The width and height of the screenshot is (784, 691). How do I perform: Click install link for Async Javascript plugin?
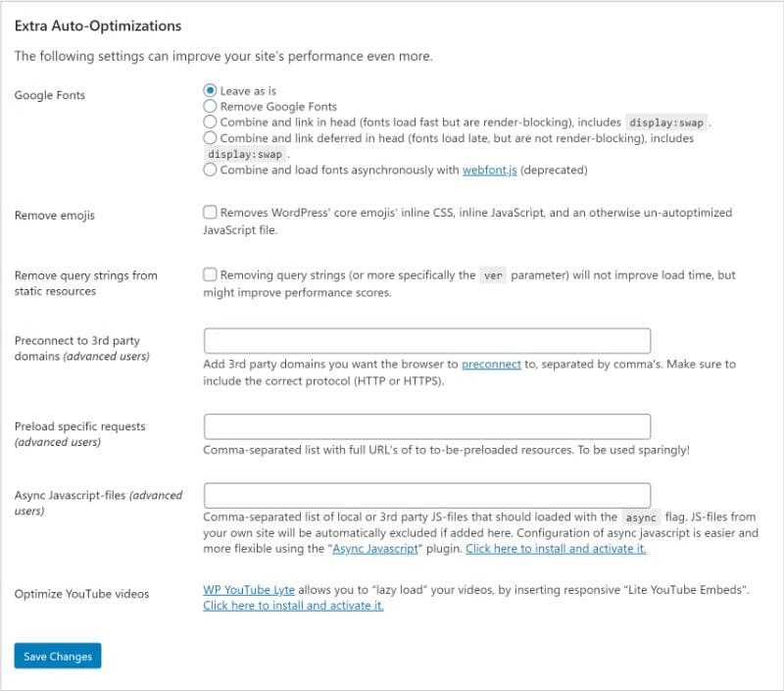556,549
